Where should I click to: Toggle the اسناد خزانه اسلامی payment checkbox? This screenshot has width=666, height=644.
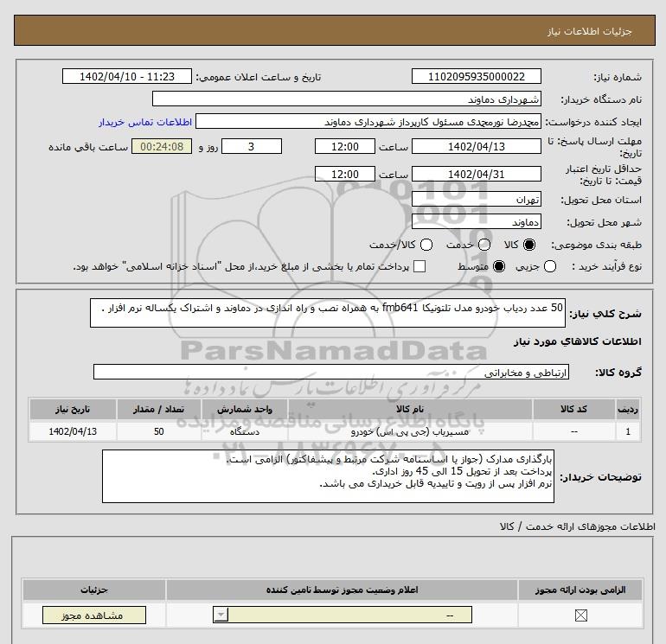pyautogui.click(x=419, y=266)
